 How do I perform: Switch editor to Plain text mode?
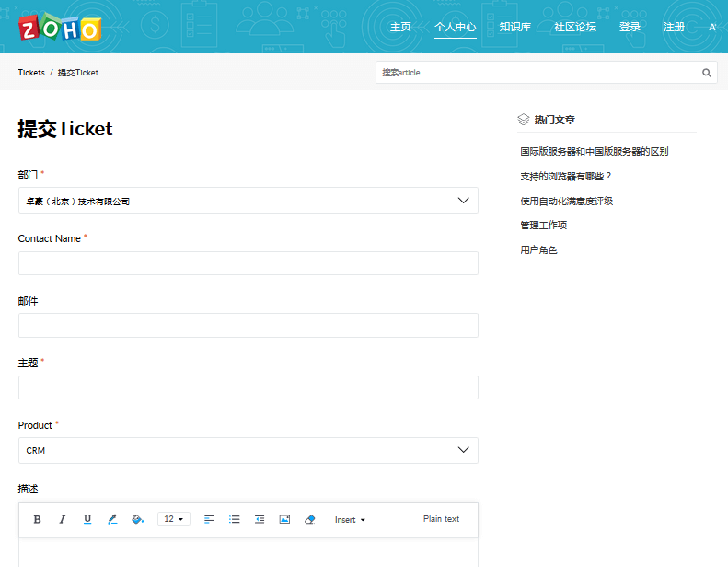(x=441, y=519)
